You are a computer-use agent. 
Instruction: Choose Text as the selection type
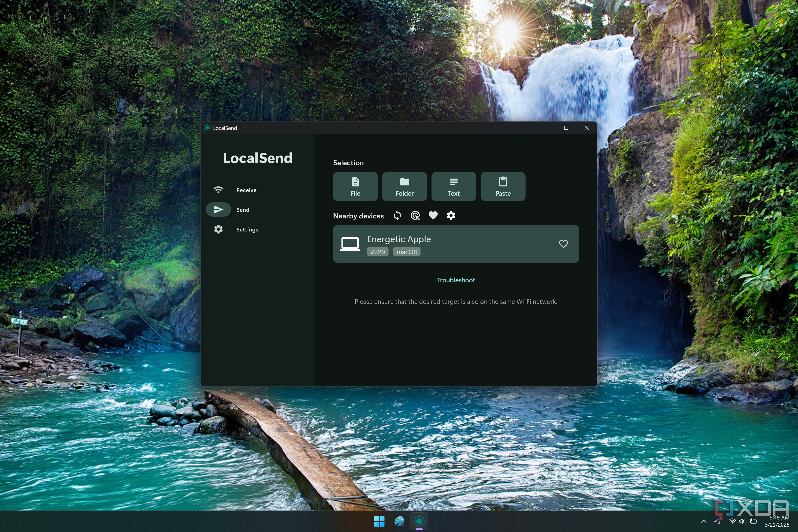(453, 186)
